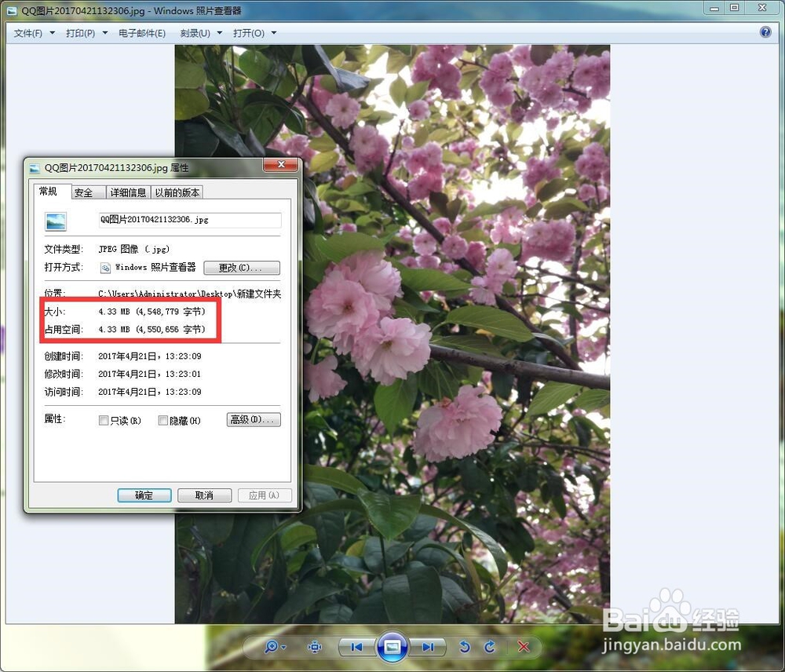This screenshot has height=672, width=785.
Task: Open the 打开(O) dropdown menu
Action: [254, 33]
